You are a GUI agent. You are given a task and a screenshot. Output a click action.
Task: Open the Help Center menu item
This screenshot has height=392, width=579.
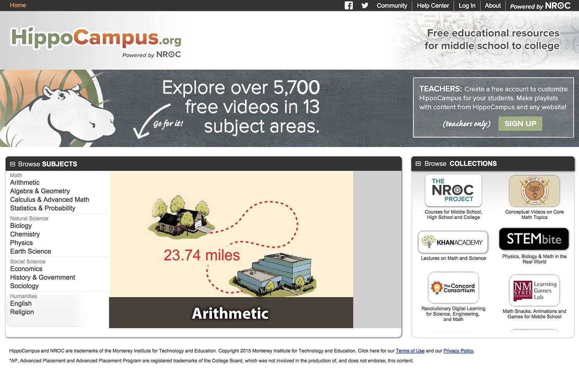(433, 5)
